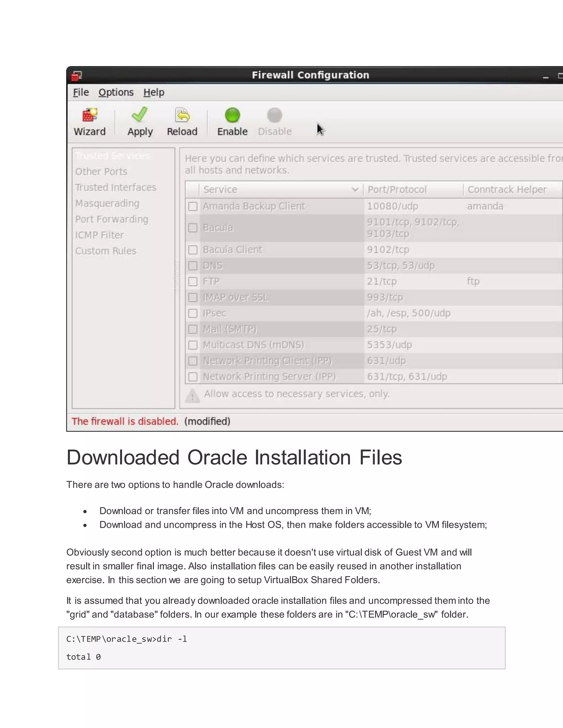This screenshot has height=728, width=563.
Task: Click 'The firewall is disabled.' status text
Action: tap(125, 421)
